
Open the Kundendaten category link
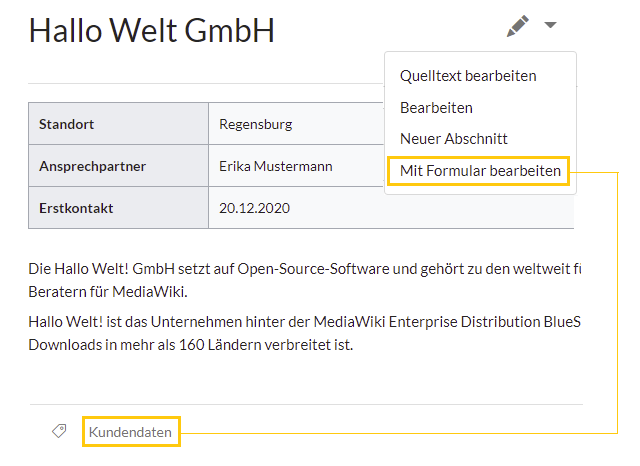(x=130, y=432)
